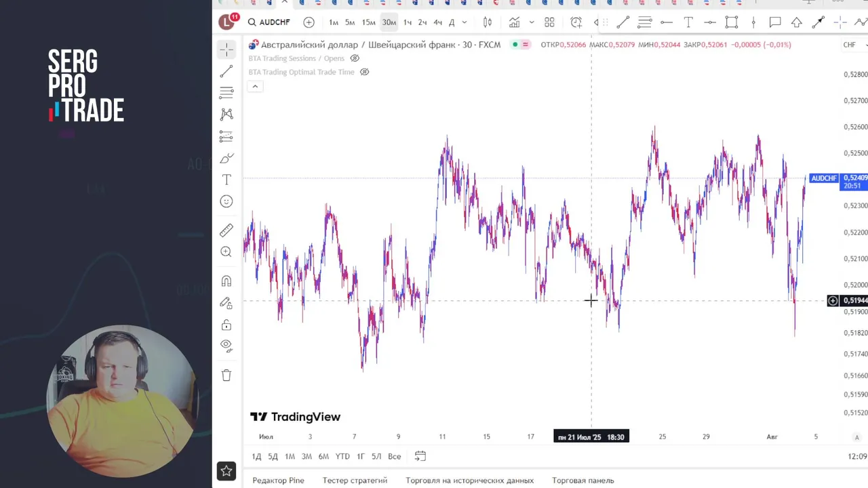Delete drawings with the trash icon
Viewport: 868px width, 488px height.
(x=226, y=375)
